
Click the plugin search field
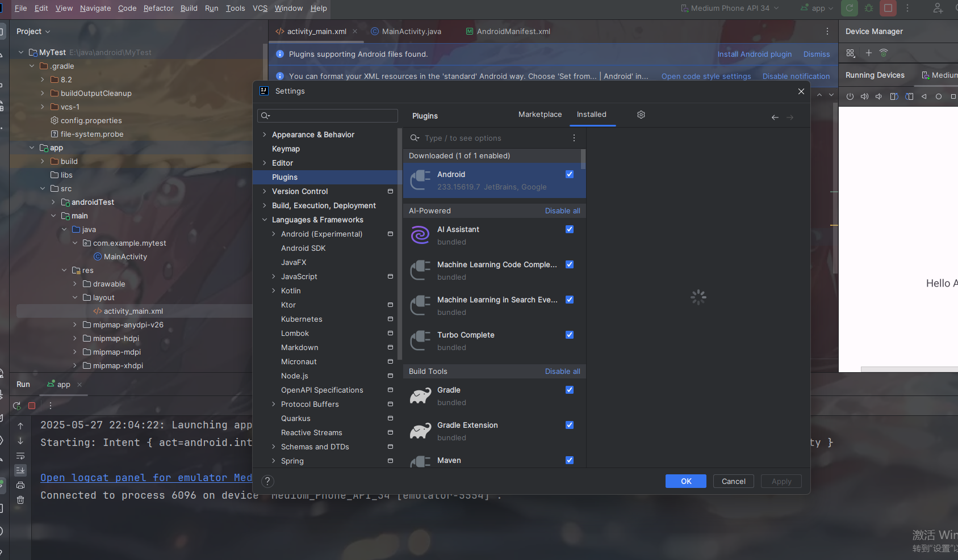pos(492,138)
